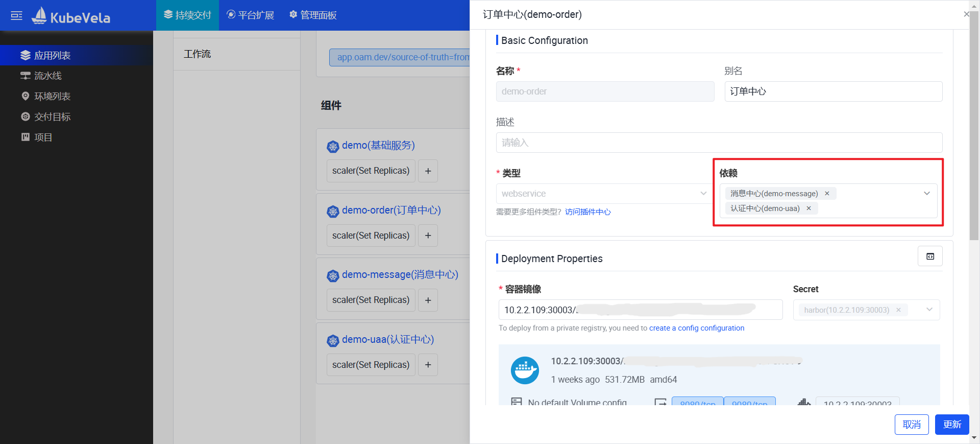Image resolution: width=980 pixels, height=444 pixels.
Task: Click the 流水线 pipeline icon
Action: (26, 76)
